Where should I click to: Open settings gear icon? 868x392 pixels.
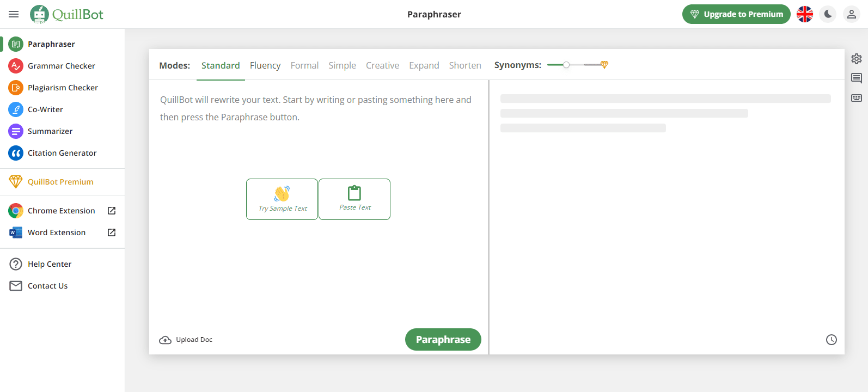[x=857, y=58]
